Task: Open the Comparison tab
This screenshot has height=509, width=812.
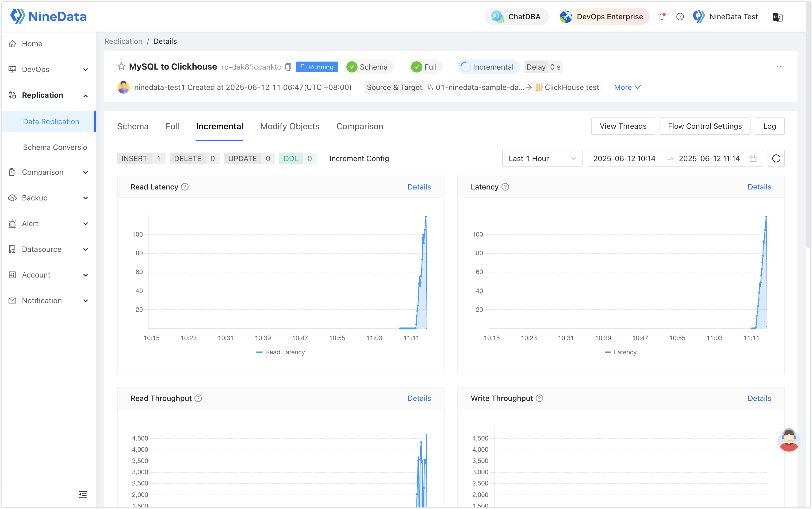Action: [x=359, y=126]
